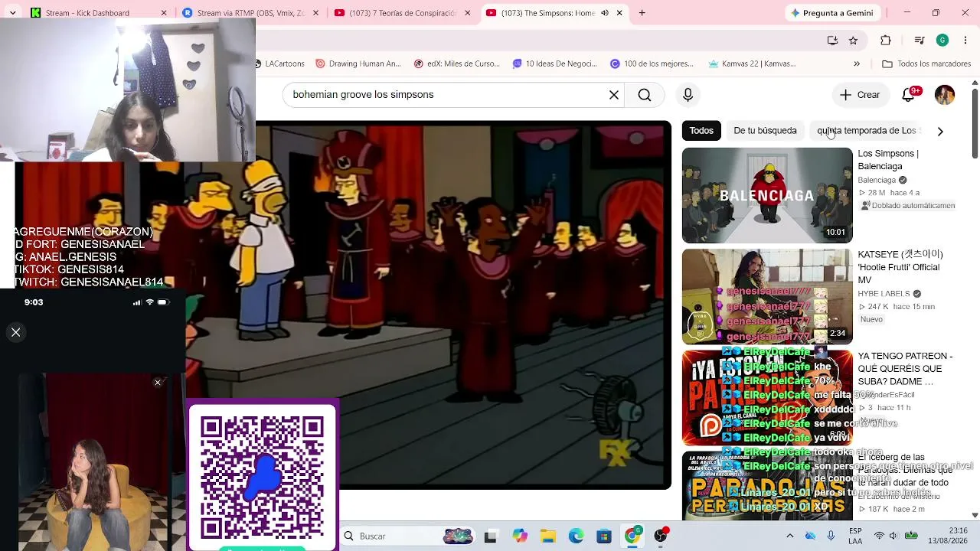Open Chrome media controls icon

pyautogui.click(x=920, y=41)
